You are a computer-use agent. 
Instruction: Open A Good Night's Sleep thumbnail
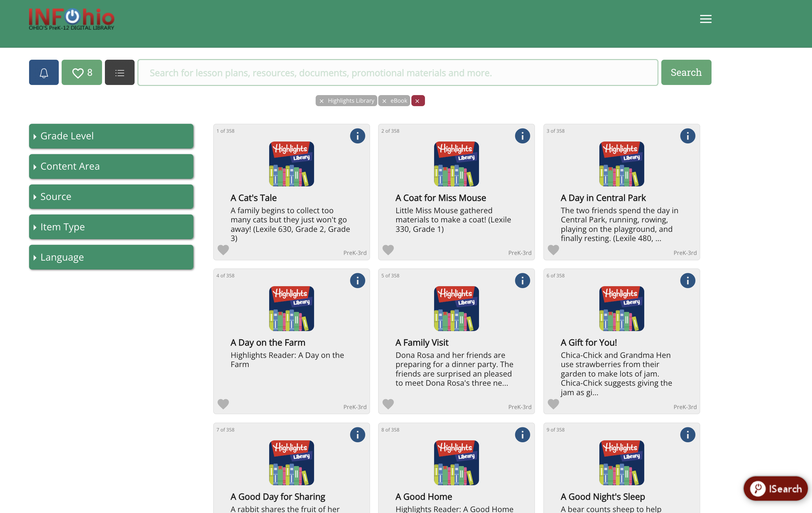(x=621, y=463)
